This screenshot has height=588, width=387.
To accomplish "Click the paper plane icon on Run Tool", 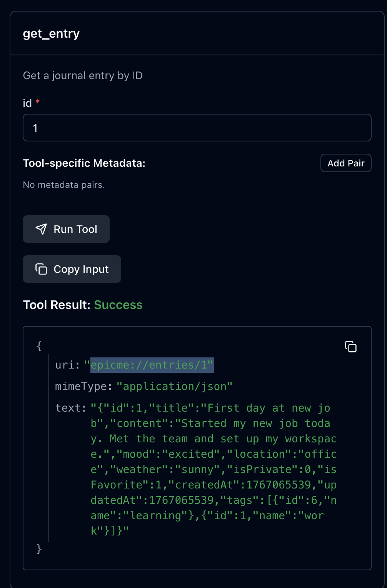I will tap(41, 229).
